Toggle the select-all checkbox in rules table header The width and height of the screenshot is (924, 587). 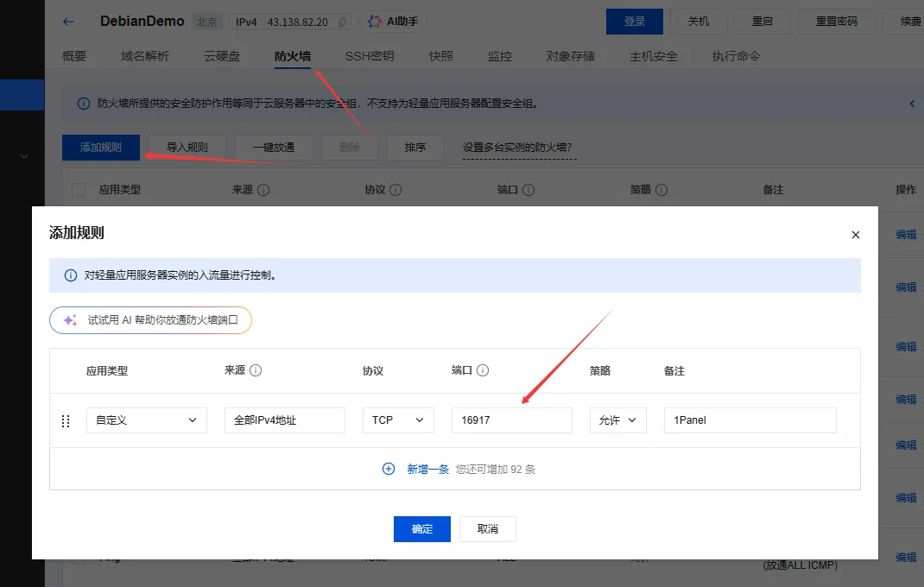(x=79, y=189)
